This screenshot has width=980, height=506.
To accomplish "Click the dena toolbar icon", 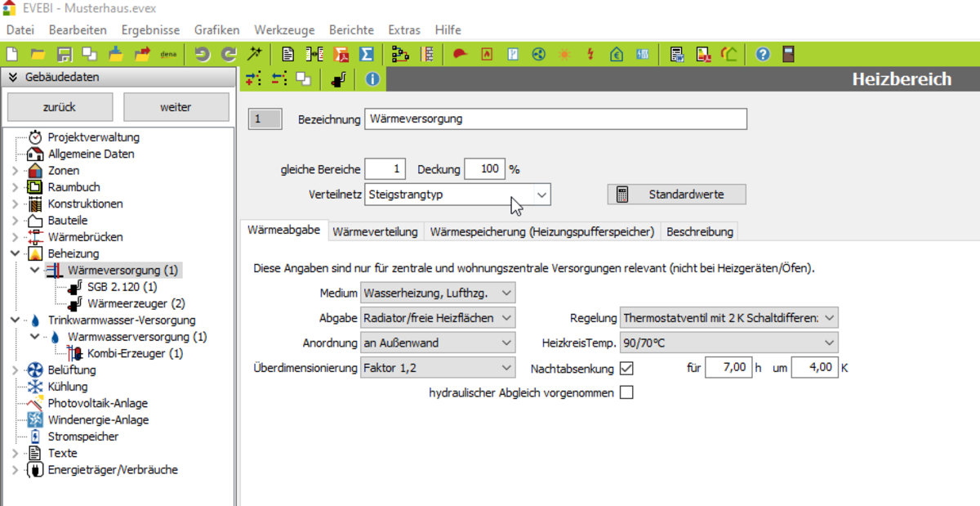I will coord(169,55).
